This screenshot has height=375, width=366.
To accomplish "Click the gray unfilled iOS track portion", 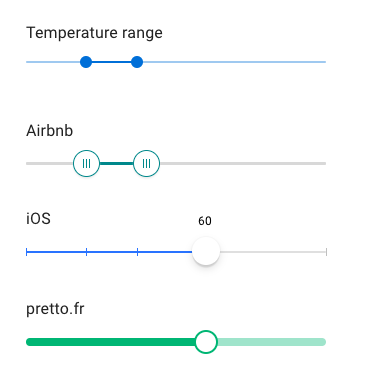I will point(273,252).
